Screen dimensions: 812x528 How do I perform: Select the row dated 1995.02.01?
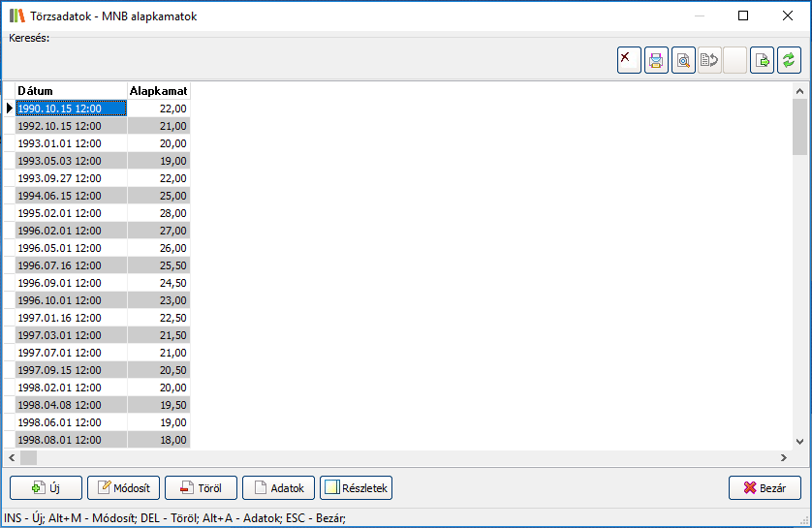pyautogui.click(x=71, y=213)
